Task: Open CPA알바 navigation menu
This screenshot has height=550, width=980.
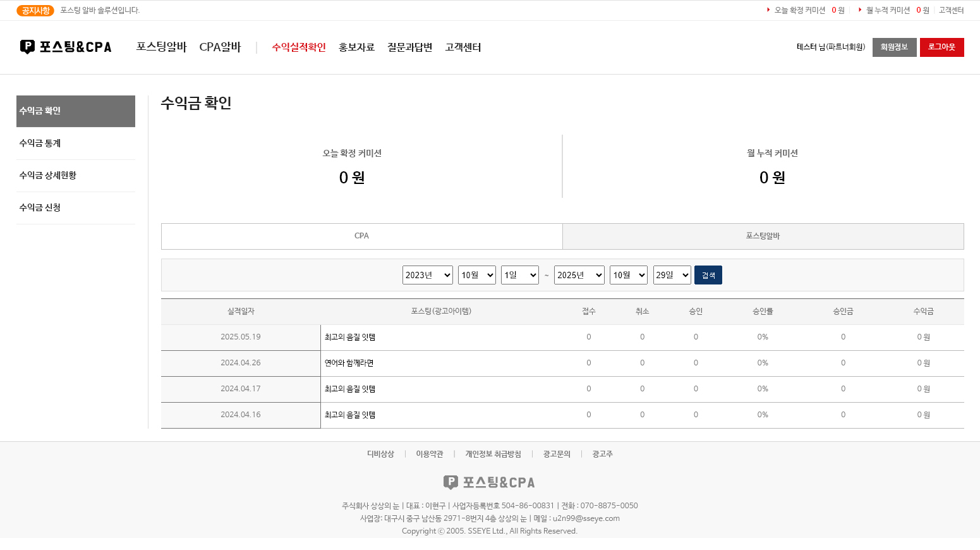Action: point(220,47)
